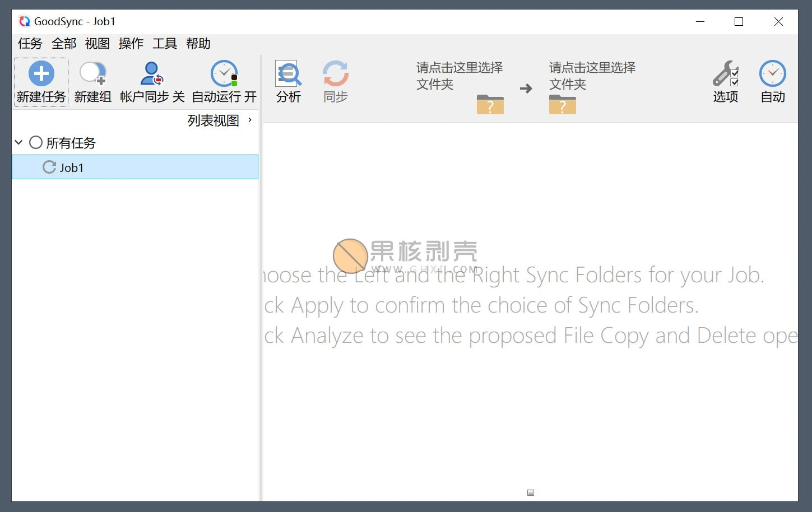Viewport: 812px width, 512px height.
Task: Open the 工具 menu
Action: pos(165,43)
